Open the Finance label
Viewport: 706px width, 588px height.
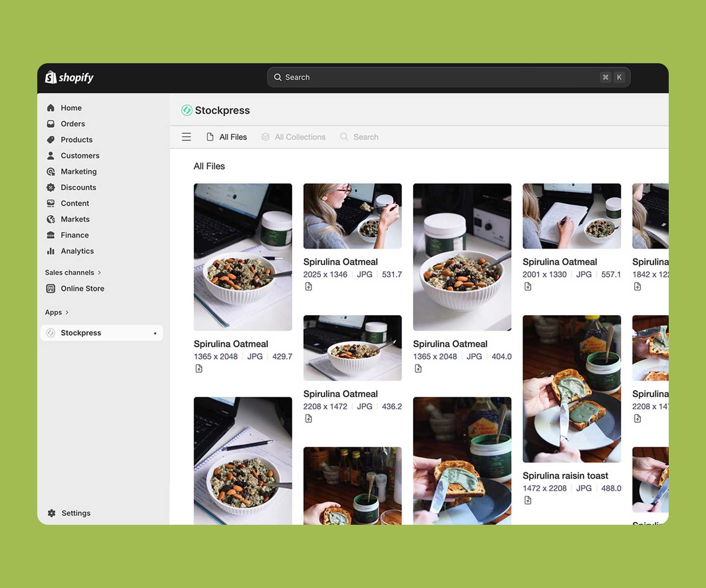point(75,235)
